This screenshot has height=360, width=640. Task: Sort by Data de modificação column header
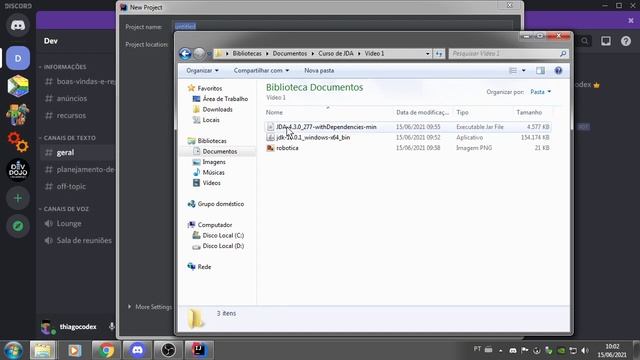point(422,112)
